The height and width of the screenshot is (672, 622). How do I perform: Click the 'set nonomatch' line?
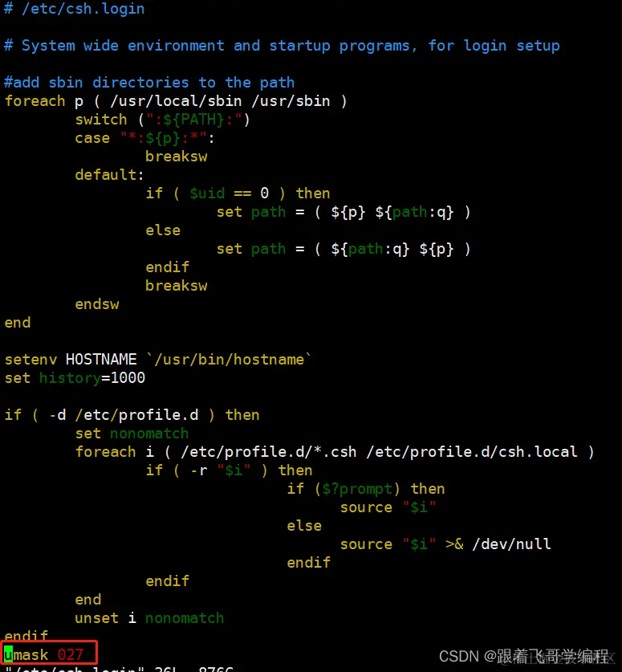pyautogui.click(x=132, y=434)
